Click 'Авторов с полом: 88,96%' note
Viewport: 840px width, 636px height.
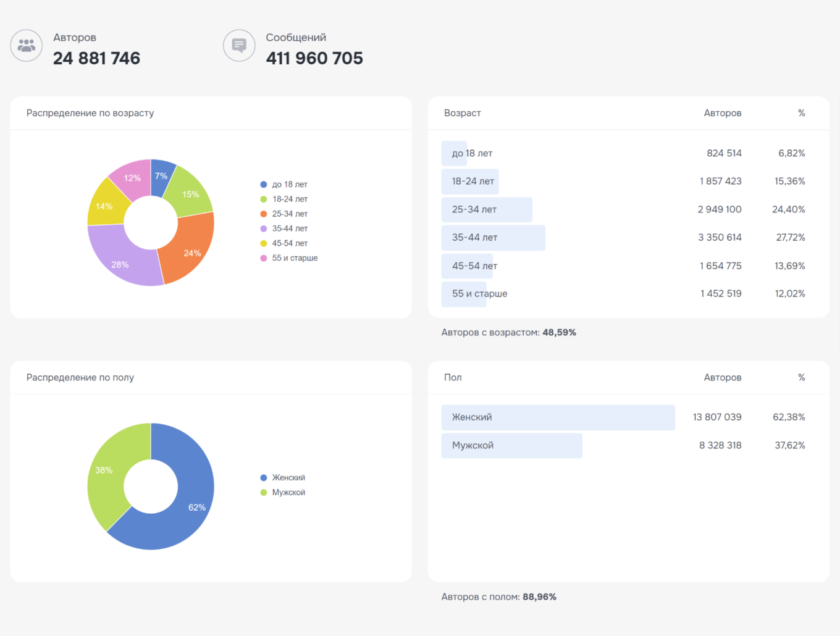(x=499, y=597)
